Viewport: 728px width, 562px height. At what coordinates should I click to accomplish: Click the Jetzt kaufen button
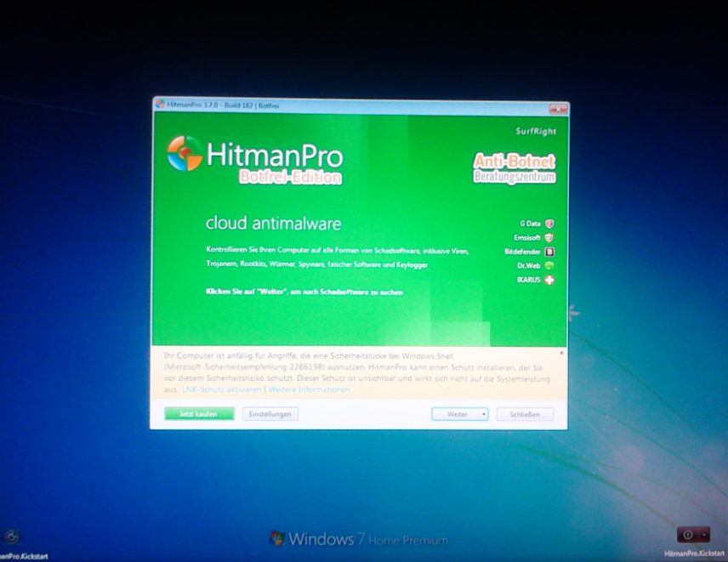199,414
